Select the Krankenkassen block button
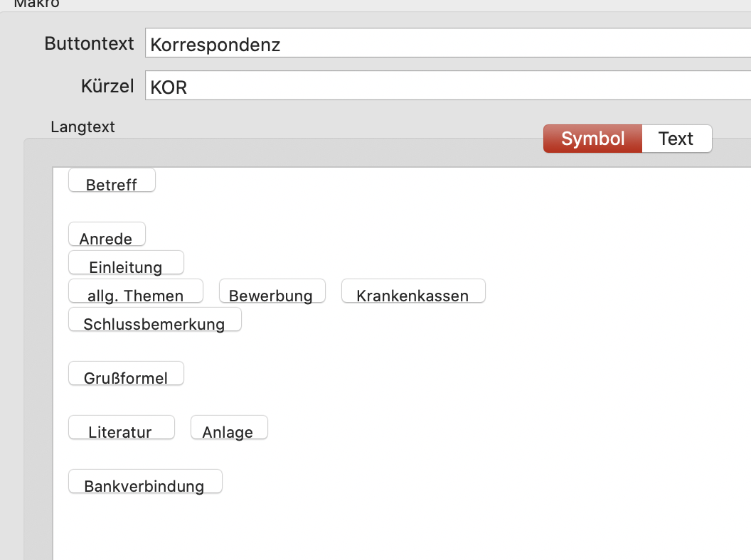Image resolution: width=751 pixels, height=560 pixels. tap(413, 291)
